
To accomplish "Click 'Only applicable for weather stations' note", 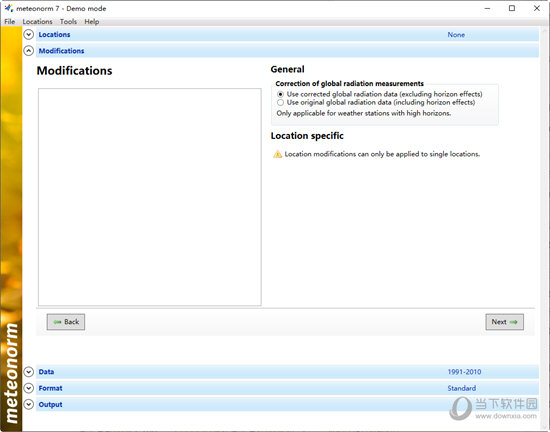I will click(x=364, y=113).
